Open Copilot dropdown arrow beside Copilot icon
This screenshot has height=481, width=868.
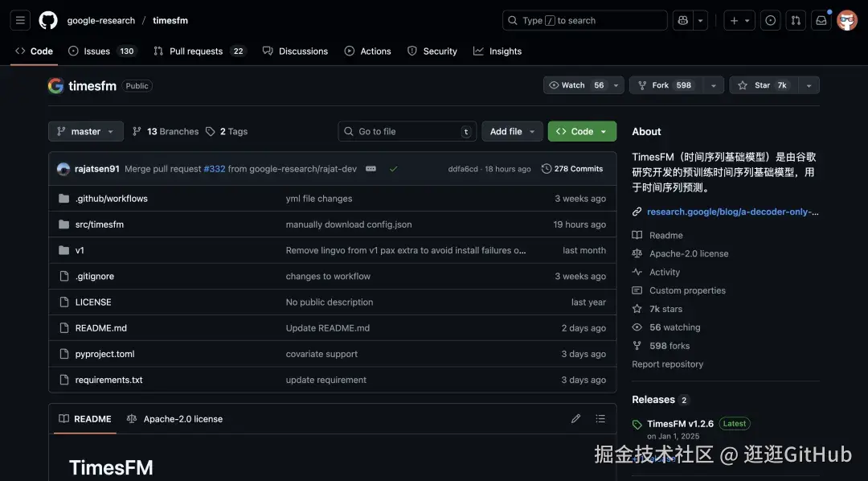(x=700, y=20)
